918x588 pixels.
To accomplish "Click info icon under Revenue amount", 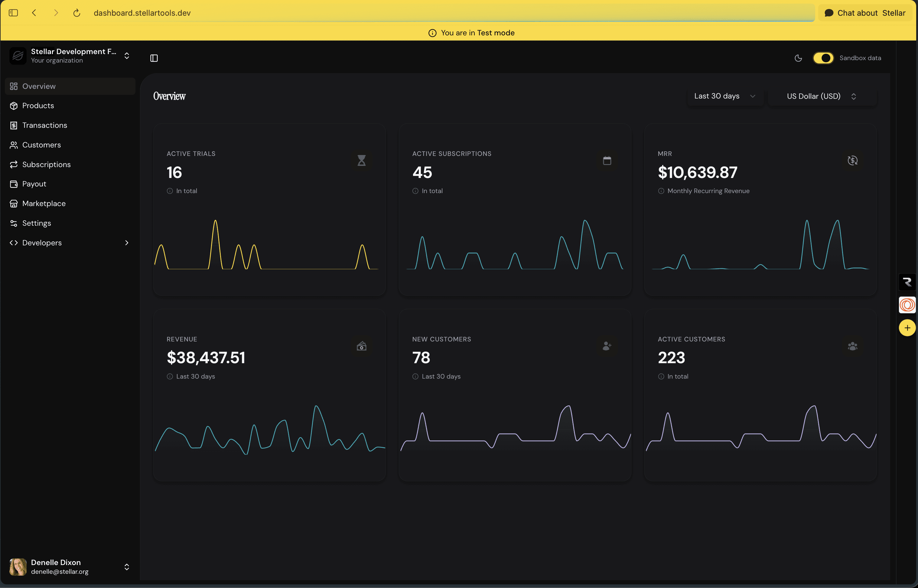I will pos(170,376).
